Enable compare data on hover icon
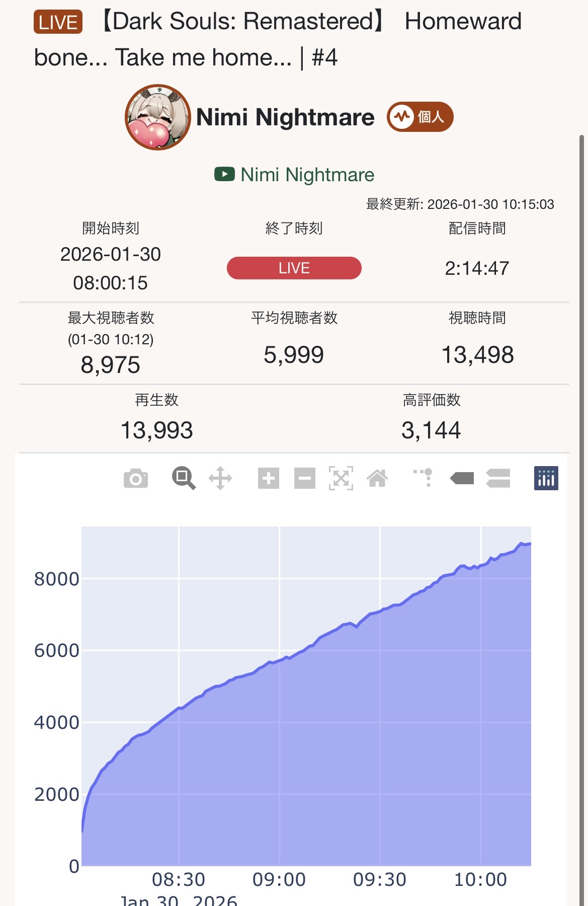Image resolution: width=588 pixels, height=906 pixels. click(x=498, y=478)
